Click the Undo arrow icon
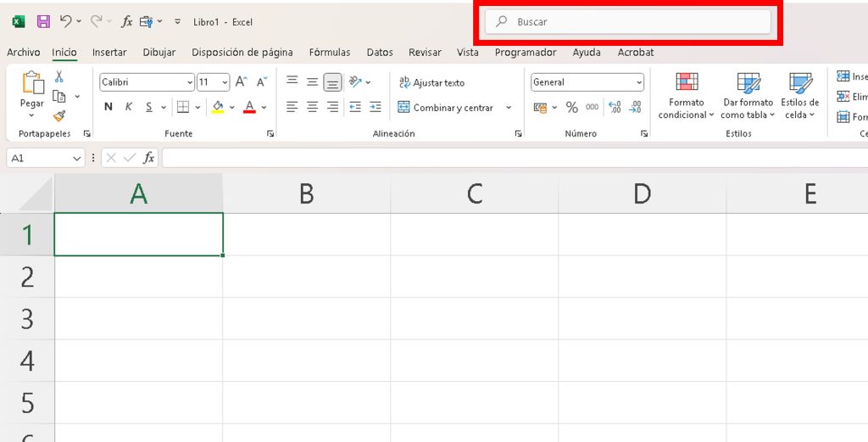 [x=65, y=21]
